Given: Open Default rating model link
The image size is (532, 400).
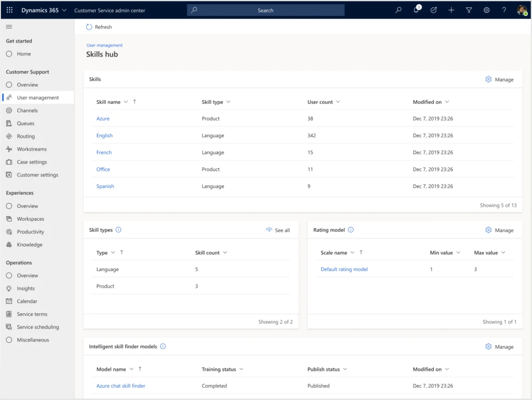Looking at the screenshot, I should (344, 269).
